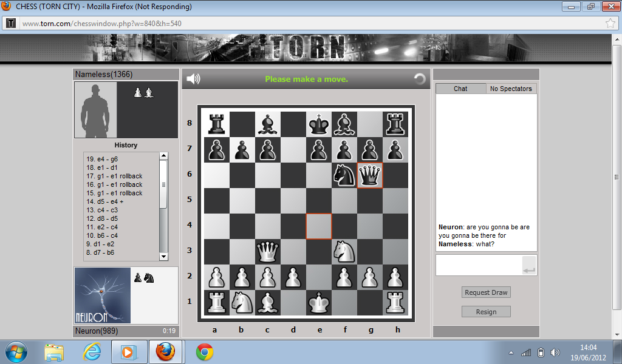
Task: Select the white knight on f3
Action: 344,252
